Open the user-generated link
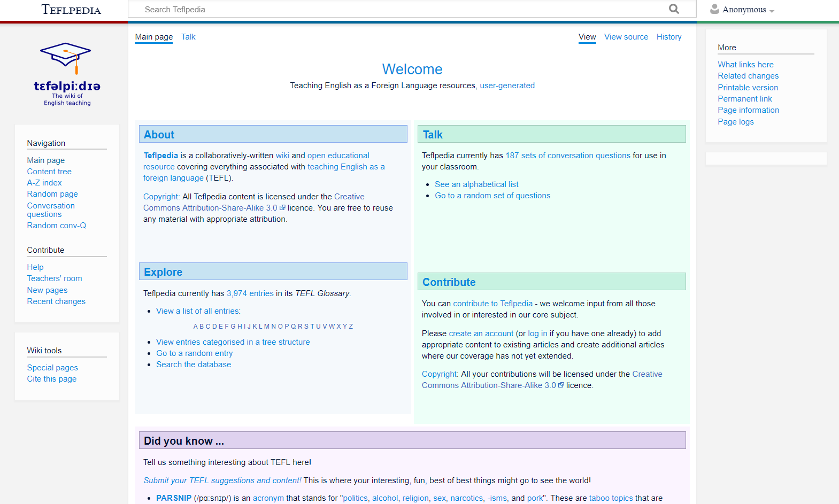839x504 pixels. coord(507,86)
